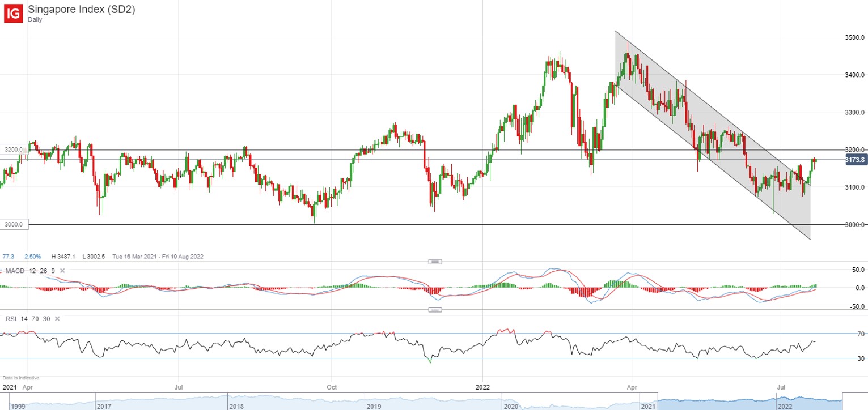Image resolution: width=868 pixels, height=410 pixels.
Task: Remove the MACD indicator with its X
Action: pyautogui.click(x=62, y=271)
